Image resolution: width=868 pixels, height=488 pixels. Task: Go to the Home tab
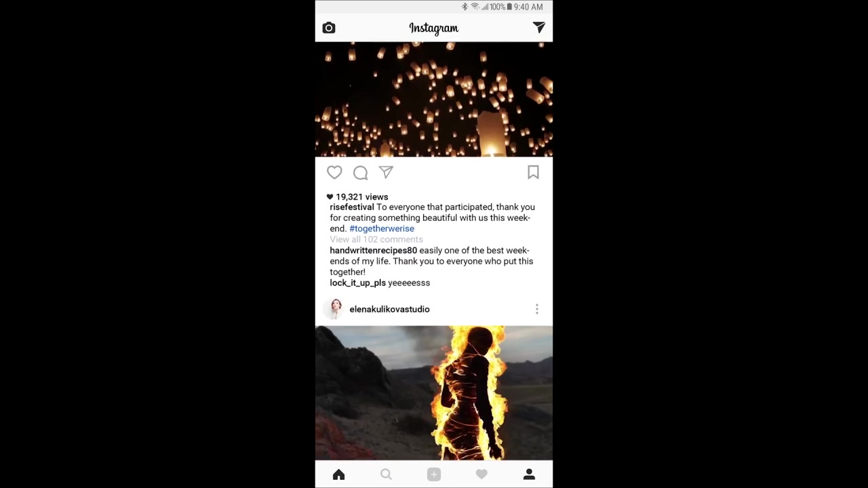pyautogui.click(x=338, y=475)
